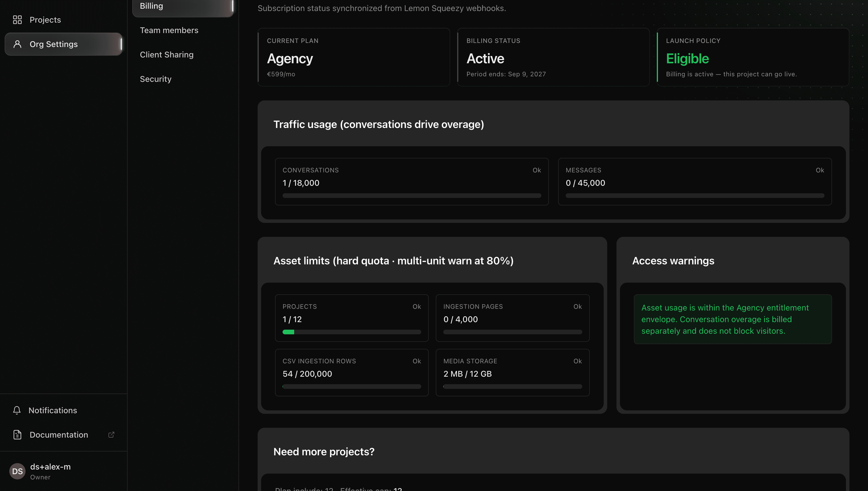Viewport: 868px width, 491px height.
Task: Click the CSV Ingestion Rows progress bar
Action: (352, 387)
